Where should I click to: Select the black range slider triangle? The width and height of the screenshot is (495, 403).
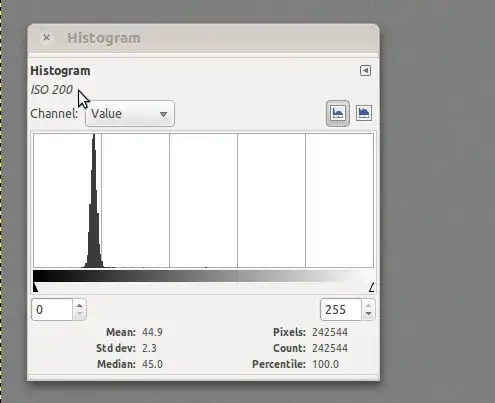pos(35,287)
